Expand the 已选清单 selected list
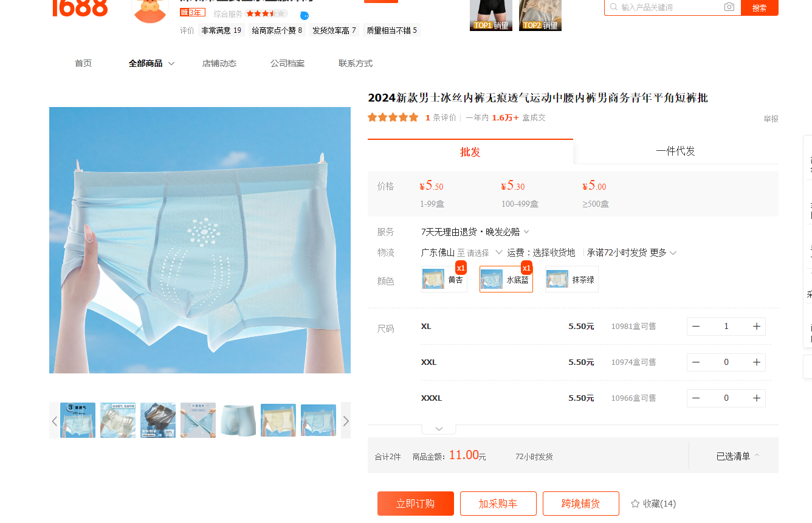812x523 pixels. 737,456
